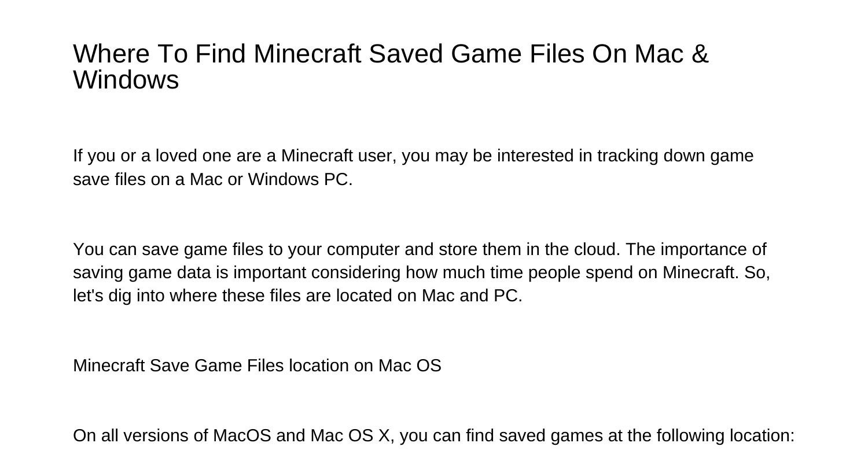The height and width of the screenshot is (454, 868).
Task: Click the line starting 'saving game data is important'
Action: [421, 272]
